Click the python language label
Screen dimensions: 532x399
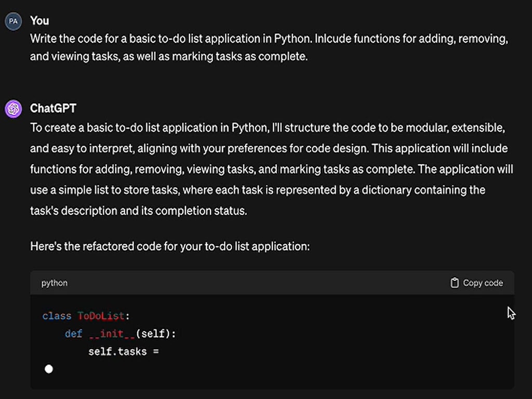(x=55, y=283)
